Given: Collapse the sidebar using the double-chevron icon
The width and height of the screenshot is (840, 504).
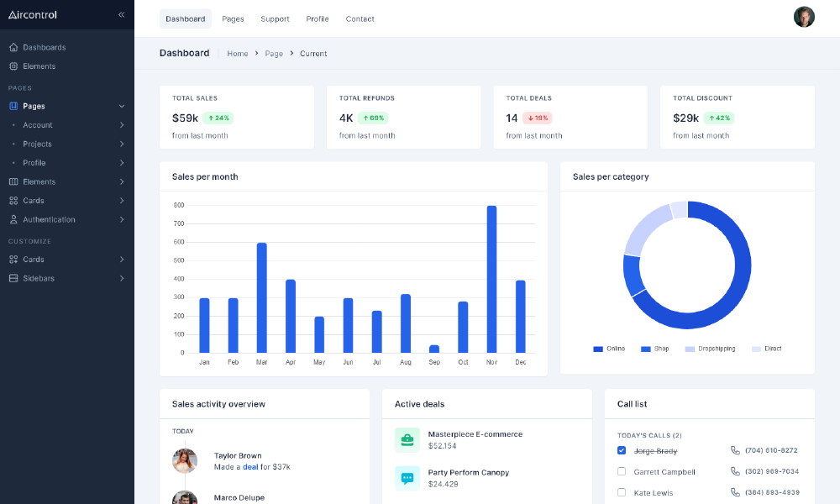Looking at the screenshot, I should (121, 14).
